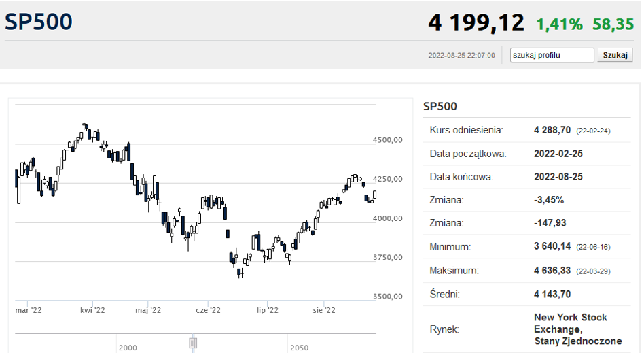Image resolution: width=644 pixels, height=353 pixels.
Task: Focus the 'szukaj profilu' search field
Action: [552, 55]
